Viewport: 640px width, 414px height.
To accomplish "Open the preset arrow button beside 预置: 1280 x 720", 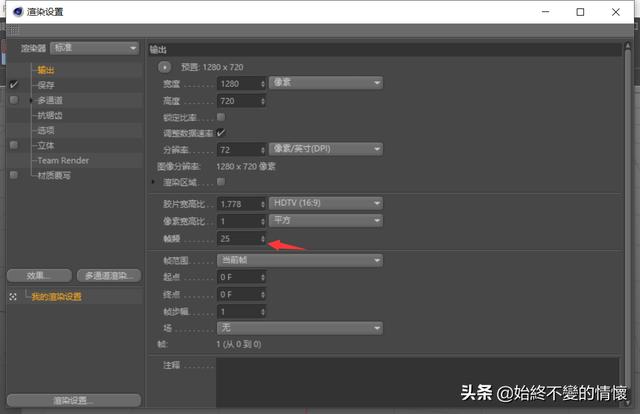I will pyautogui.click(x=164, y=67).
